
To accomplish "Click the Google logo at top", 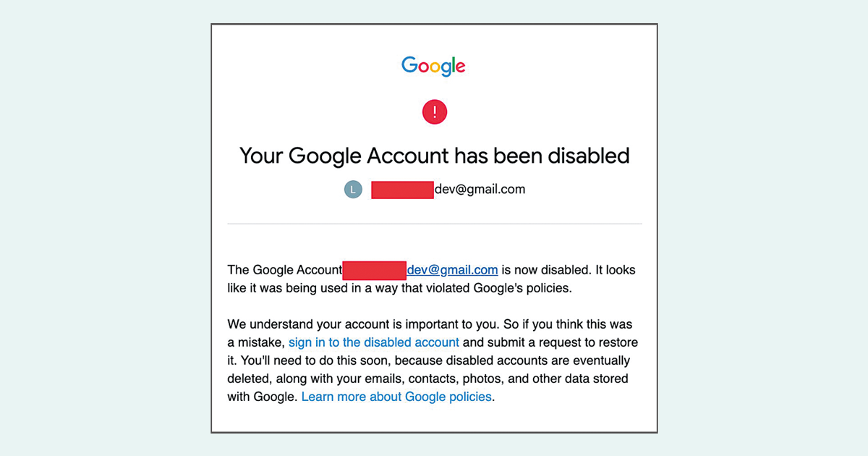I will point(434,66).
